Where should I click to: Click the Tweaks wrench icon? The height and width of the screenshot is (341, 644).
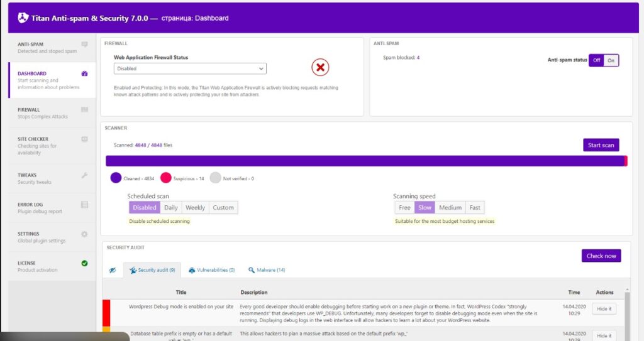(84, 175)
